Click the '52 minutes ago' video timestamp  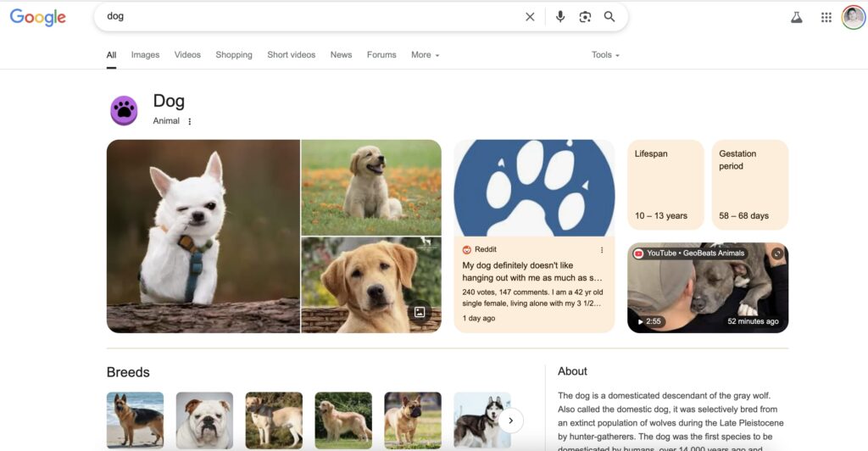(x=753, y=321)
